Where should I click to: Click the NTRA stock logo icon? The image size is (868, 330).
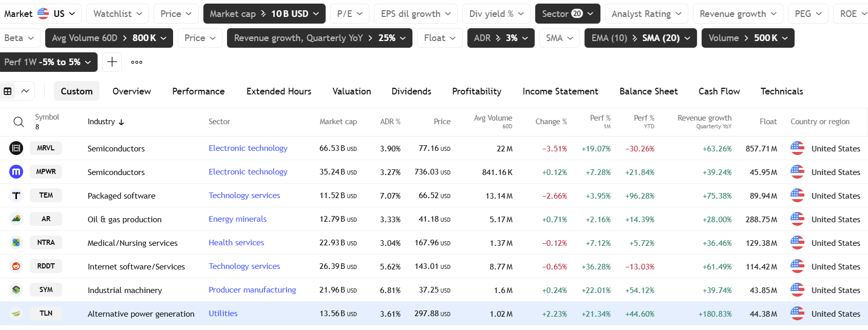pyautogui.click(x=16, y=243)
